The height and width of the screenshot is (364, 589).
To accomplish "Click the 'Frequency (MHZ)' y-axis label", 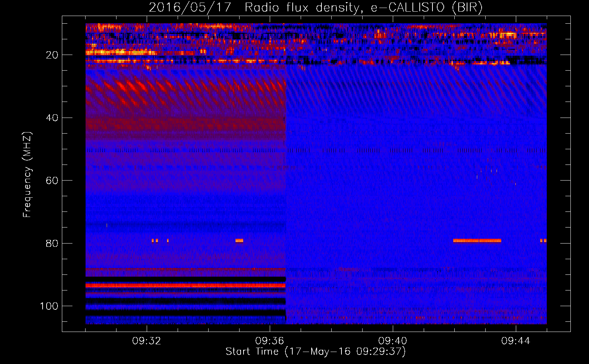I will (x=27, y=175).
